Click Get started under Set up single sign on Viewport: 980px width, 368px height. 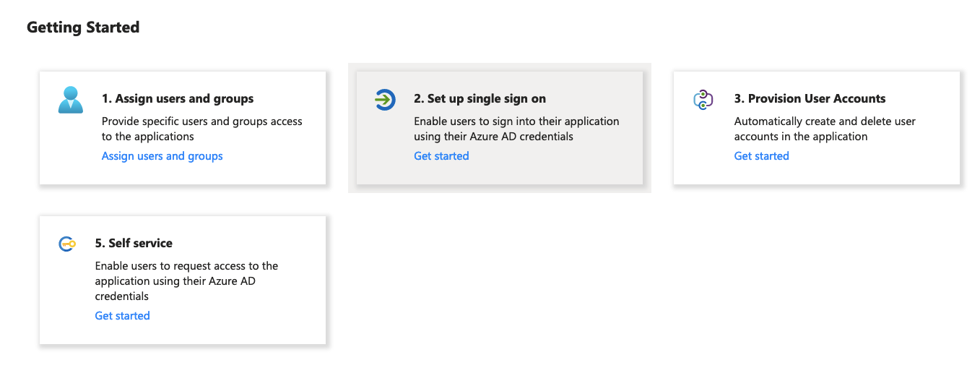pos(441,156)
